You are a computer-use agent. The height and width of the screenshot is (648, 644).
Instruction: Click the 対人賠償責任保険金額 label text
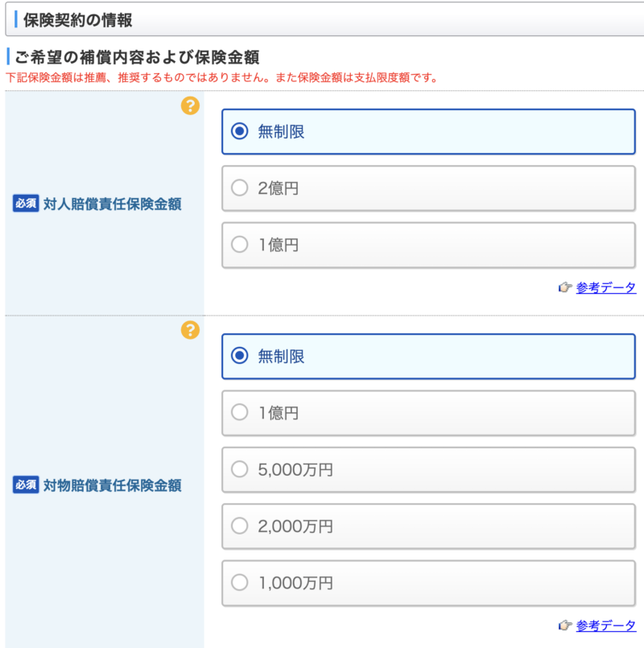point(113,204)
